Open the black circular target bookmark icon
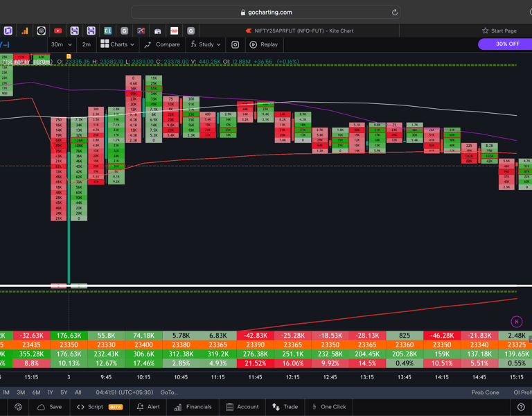 tap(41, 31)
